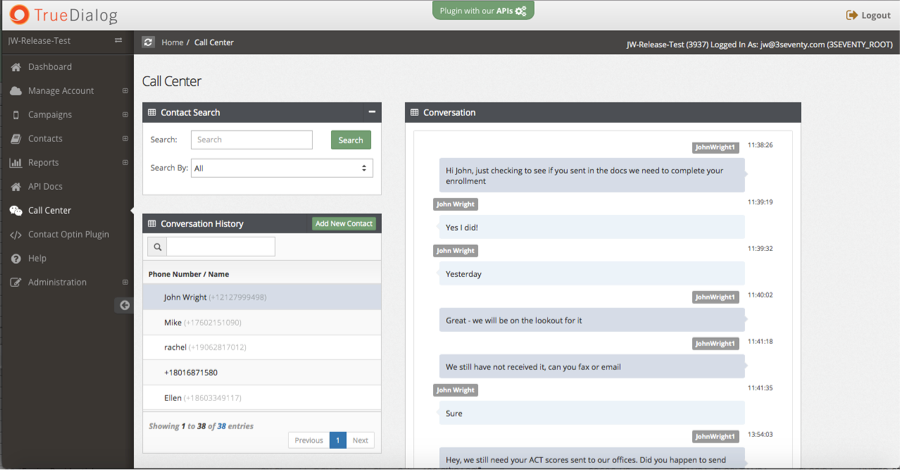
Task: Go to Home breadcrumb link
Action: (x=172, y=42)
